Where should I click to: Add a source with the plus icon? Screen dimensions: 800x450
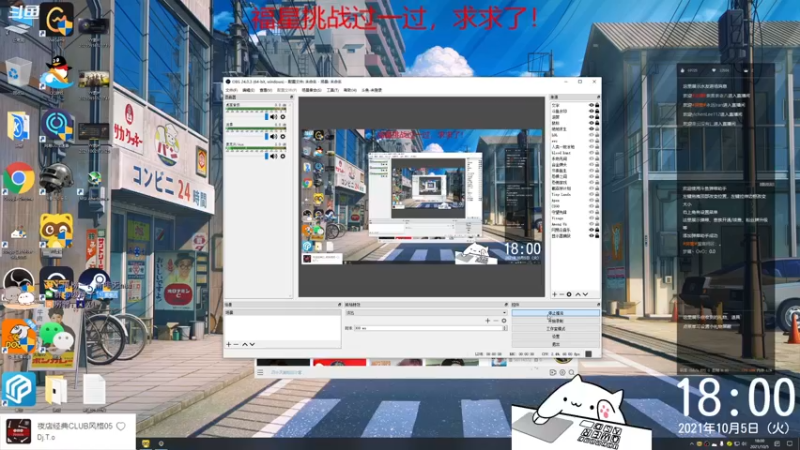tap(555, 294)
